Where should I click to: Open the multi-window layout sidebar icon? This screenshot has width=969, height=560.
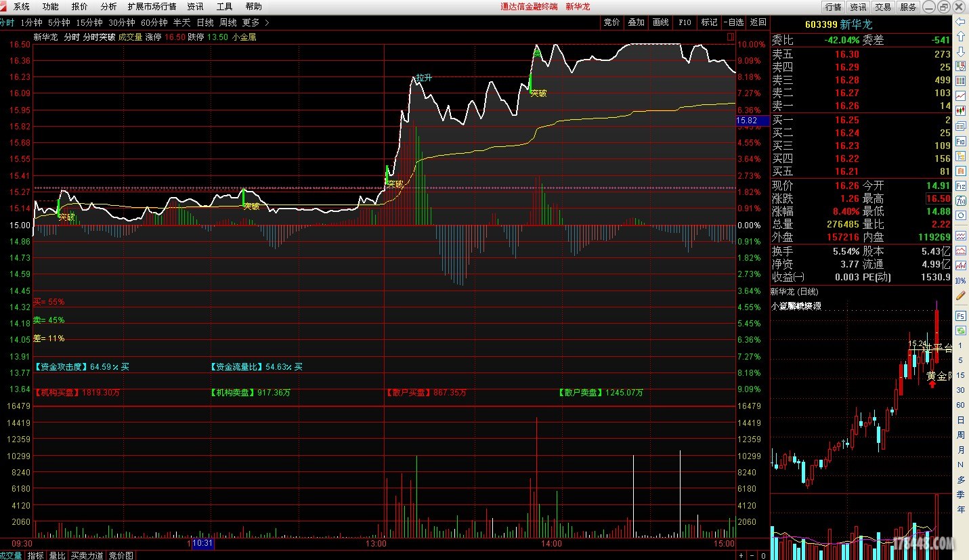click(x=960, y=126)
